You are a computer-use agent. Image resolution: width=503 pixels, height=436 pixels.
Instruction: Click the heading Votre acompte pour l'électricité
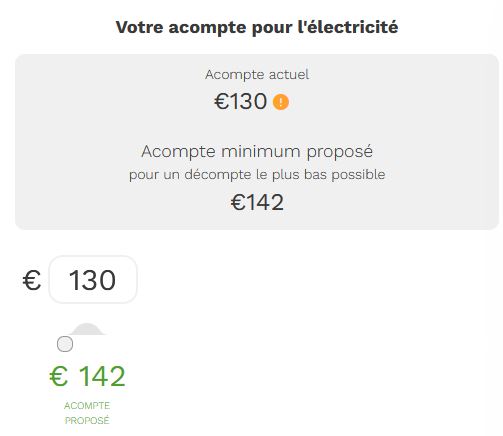[x=257, y=27]
